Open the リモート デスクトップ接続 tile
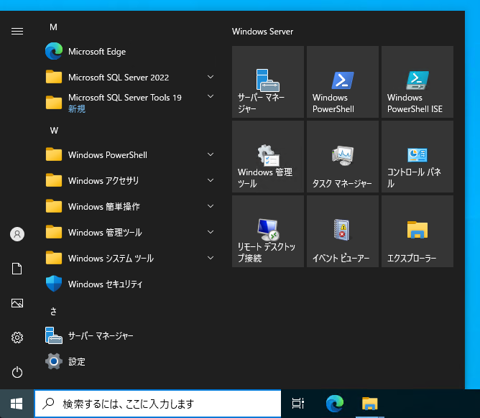Image resolution: width=480 pixels, height=418 pixels. point(268,231)
